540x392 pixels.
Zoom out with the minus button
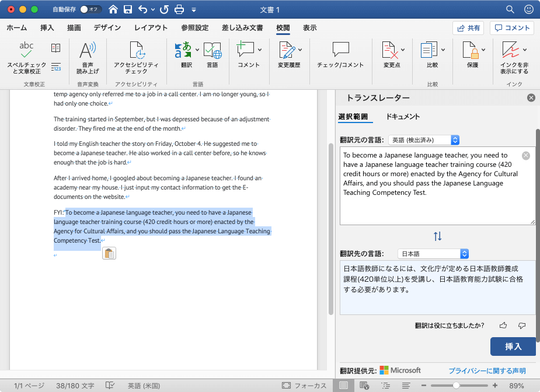pyautogui.click(x=424, y=386)
